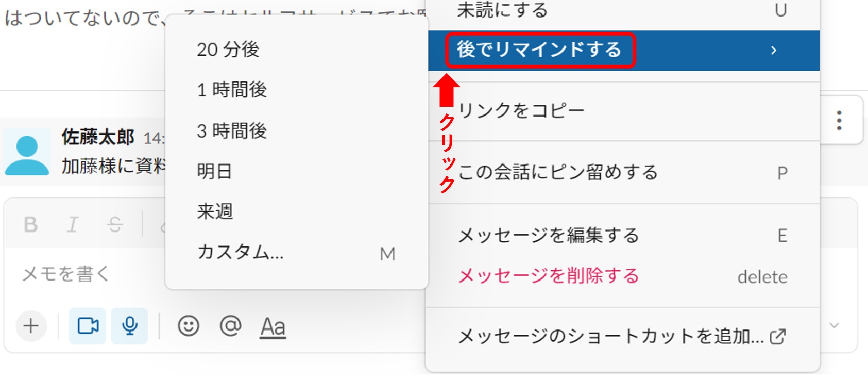
Task: Open メッセージのショートカットを追加...
Action: click(623, 337)
